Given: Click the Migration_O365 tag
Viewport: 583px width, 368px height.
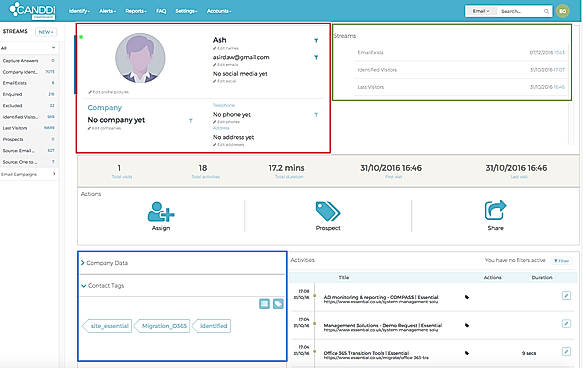Looking at the screenshot, I should point(162,326).
